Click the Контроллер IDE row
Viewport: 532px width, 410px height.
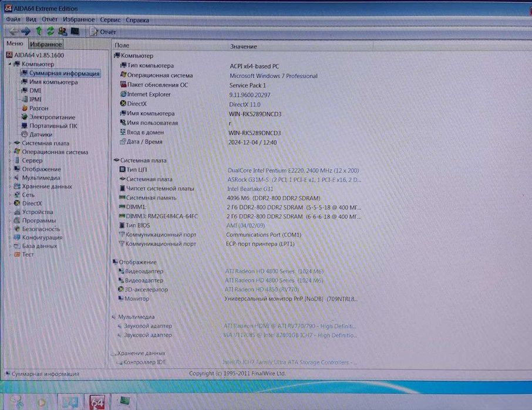(237, 362)
